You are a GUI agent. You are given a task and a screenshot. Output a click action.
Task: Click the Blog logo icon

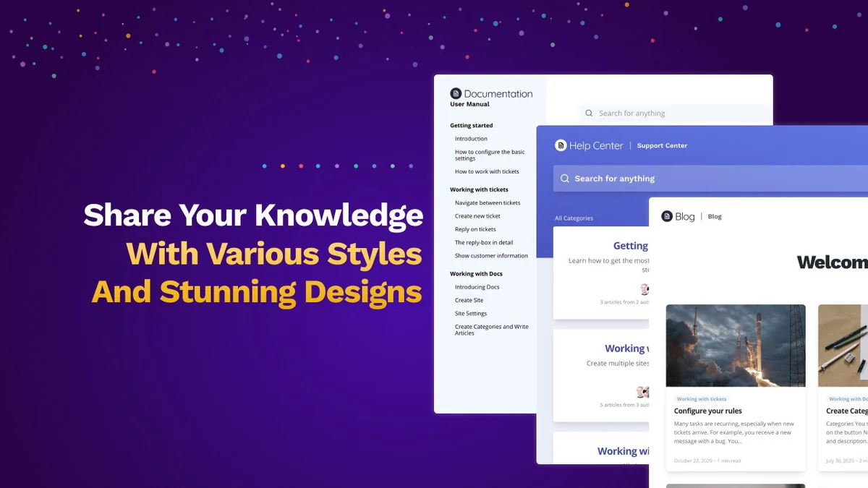pyautogui.click(x=667, y=216)
